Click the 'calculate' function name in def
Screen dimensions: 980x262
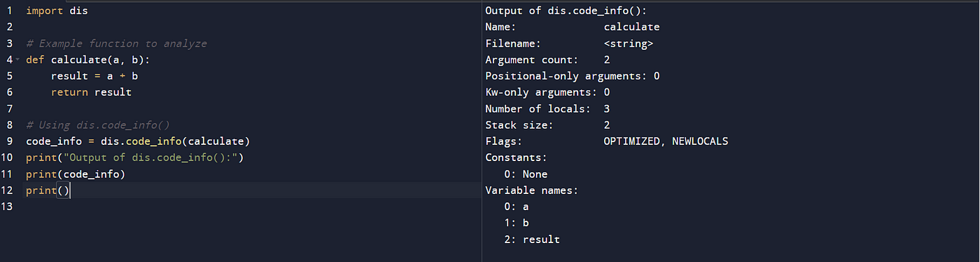click(x=78, y=60)
